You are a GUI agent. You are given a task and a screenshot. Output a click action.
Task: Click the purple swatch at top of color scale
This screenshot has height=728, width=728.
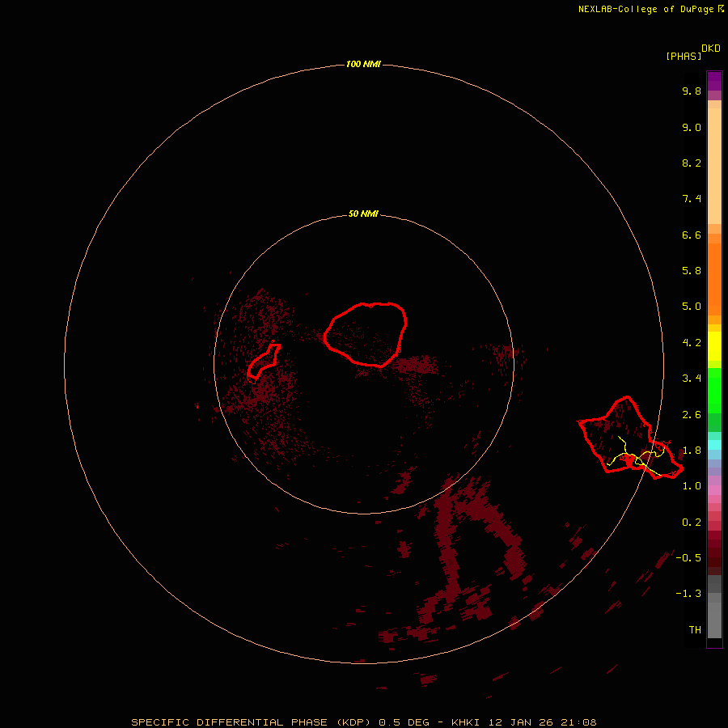tap(714, 81)
